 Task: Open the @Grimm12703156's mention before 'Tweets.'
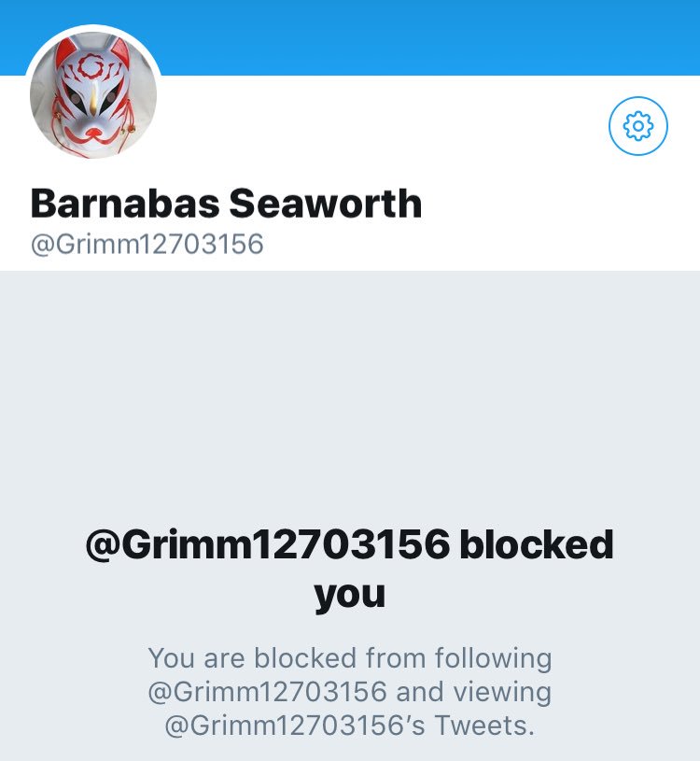click(x=296, y=726)
